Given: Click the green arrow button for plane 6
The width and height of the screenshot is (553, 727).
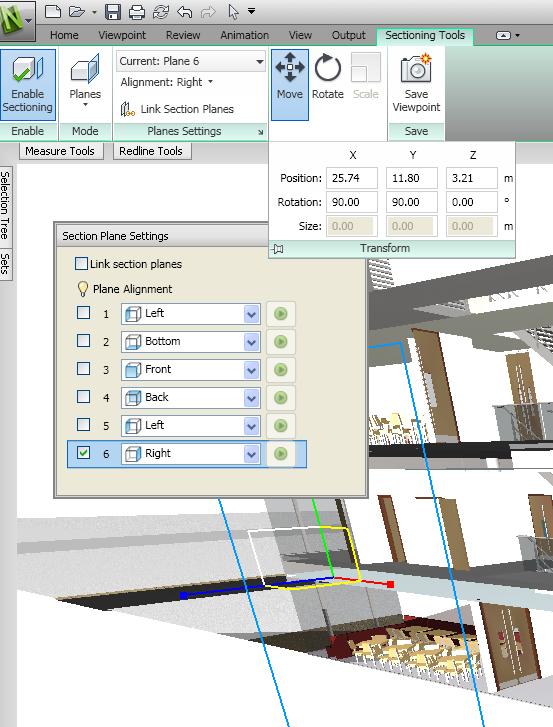Looking at the screenshot, I should pos(280,453).
